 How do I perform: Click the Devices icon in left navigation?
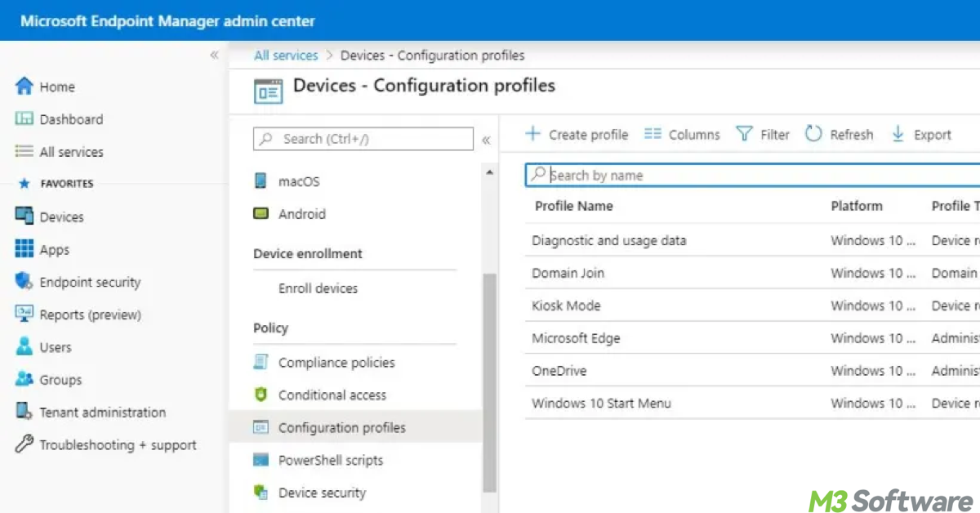tap(24, 216)
